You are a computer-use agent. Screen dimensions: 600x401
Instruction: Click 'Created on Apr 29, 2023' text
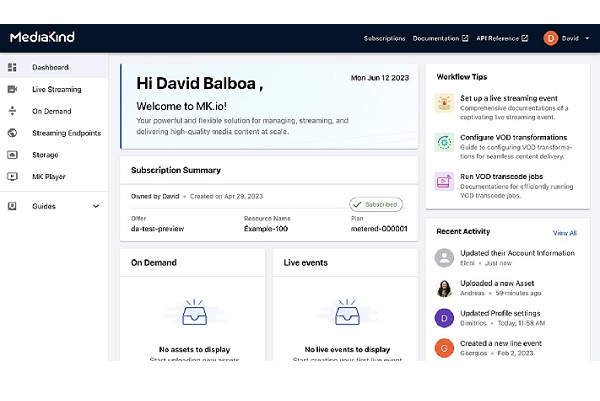(x=226, y=196)
